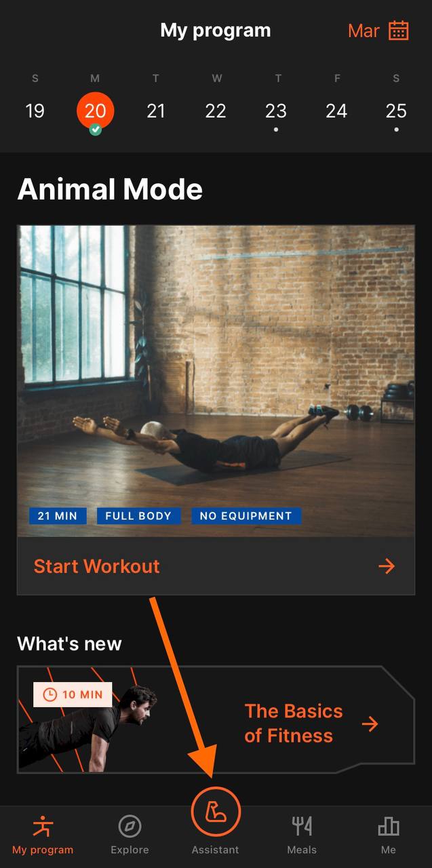Tap the arrow beside The Basics of Fitness
This screenshot has width=432, height=868.
point(370,724)
